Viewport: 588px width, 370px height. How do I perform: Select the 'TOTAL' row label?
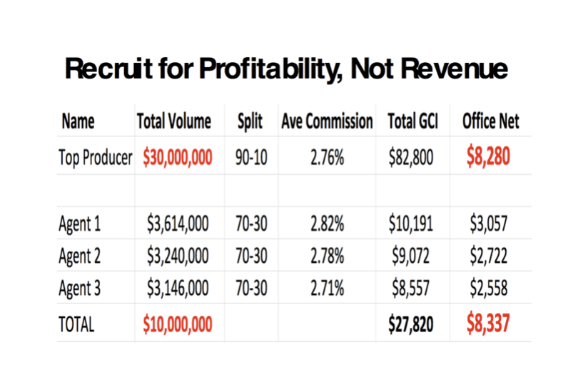pos(76,324)
